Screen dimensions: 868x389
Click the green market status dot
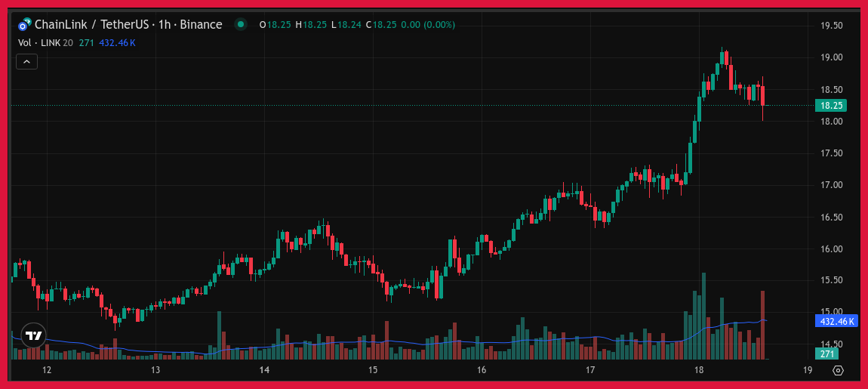click(x=240, y=24)
